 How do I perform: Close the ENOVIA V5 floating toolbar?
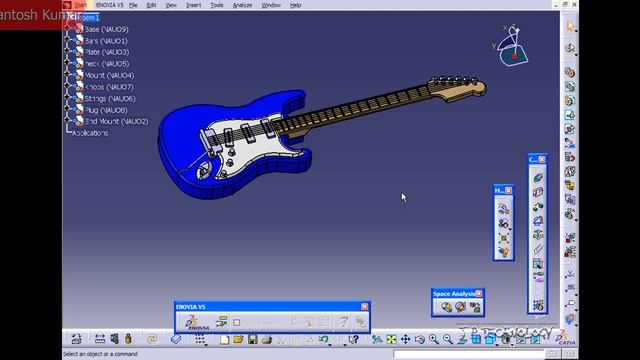364,307
